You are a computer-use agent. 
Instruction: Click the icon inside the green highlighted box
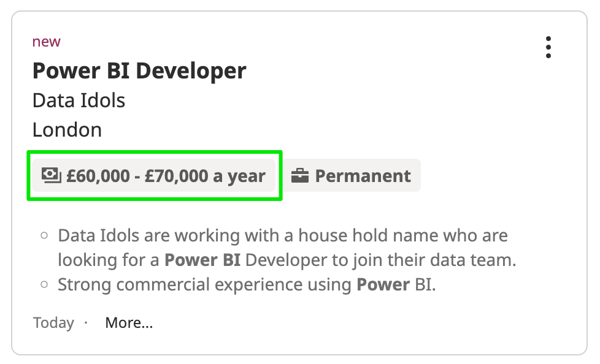[x=52, y=175]
